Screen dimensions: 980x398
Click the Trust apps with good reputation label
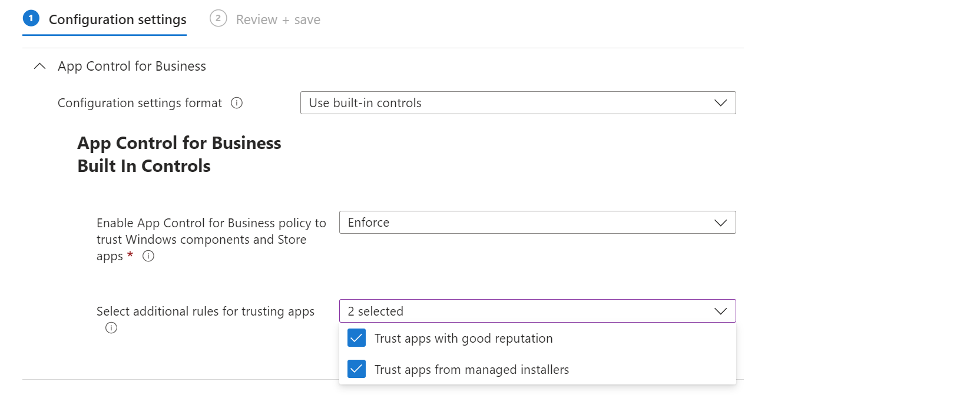pos(463,339)
